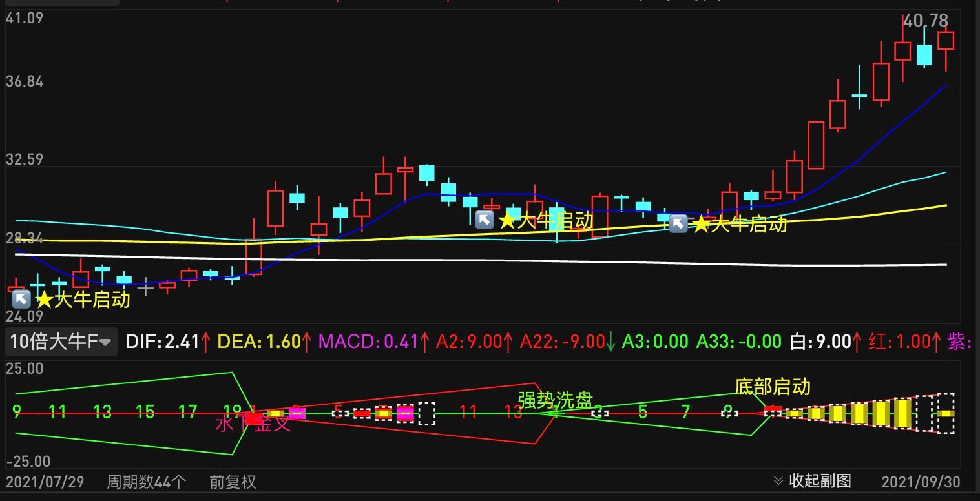
Task: Click the start date 2021/07/29
Action: point(45,482)
